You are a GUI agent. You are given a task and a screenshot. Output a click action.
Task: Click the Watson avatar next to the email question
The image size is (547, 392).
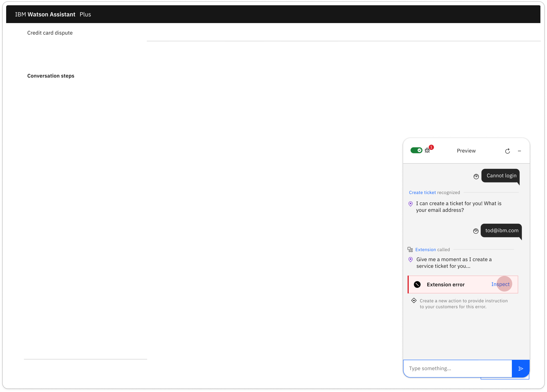point(410,204)
